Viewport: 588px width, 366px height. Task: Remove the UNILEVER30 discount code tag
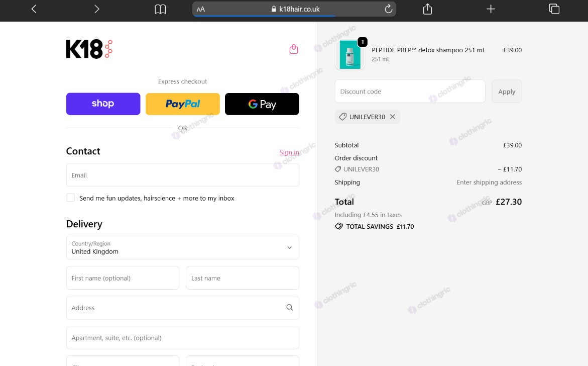(x=393, y=117)
